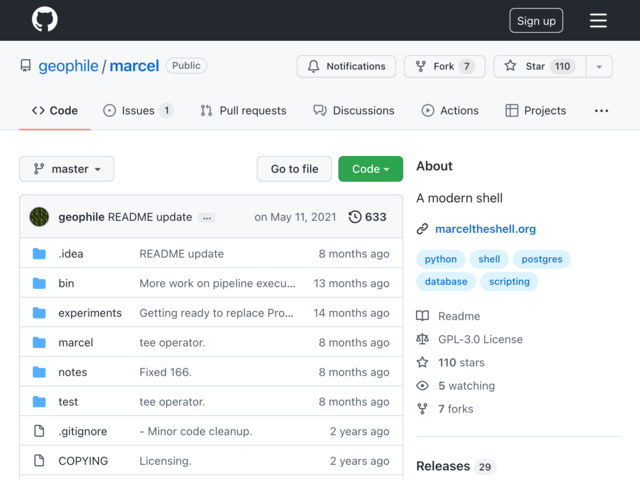The image size is (640, 480).
Task: Switch to the Code tab
Action: 55,111
